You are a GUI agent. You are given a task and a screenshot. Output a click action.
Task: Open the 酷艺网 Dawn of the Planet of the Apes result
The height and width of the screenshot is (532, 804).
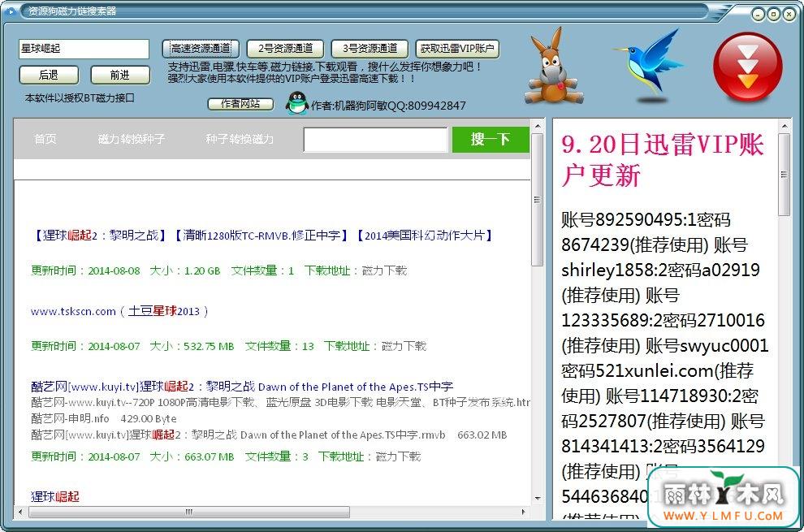(242, 387)
